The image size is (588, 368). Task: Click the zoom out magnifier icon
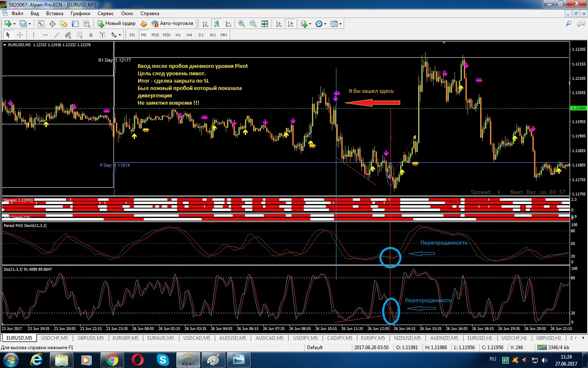click(x=253, y=24)
